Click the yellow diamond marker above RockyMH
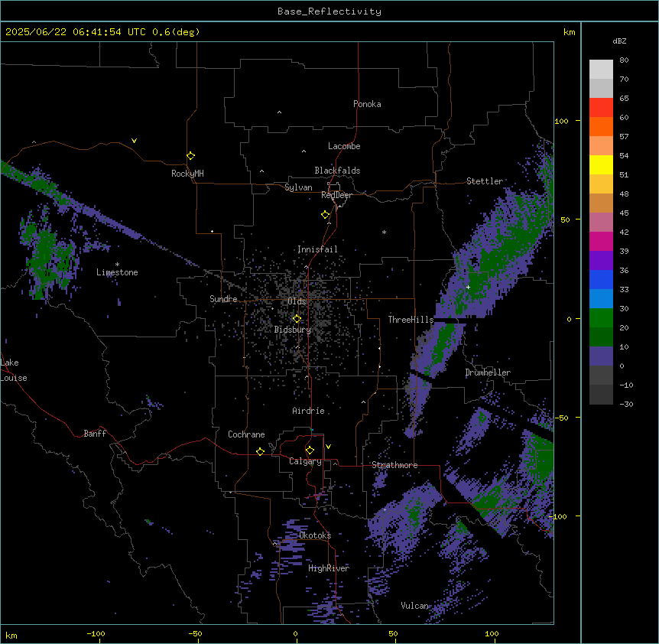The width and height of the screenshot is (659, 644). [191, 156]
